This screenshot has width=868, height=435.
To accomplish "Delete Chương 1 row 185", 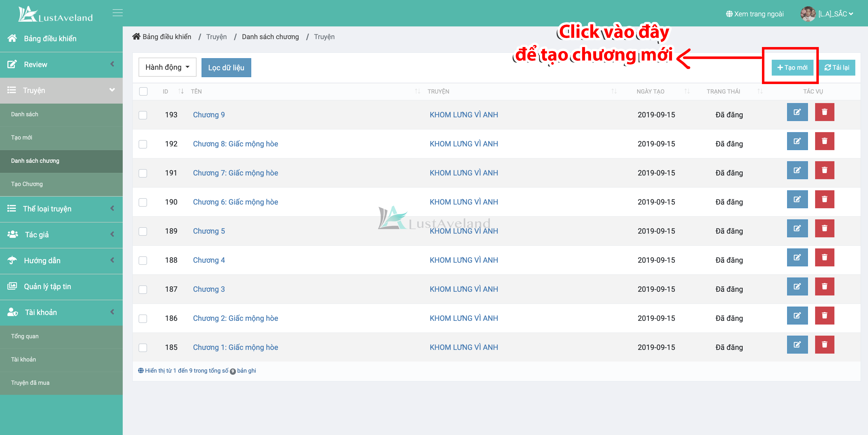I will 825,344.
